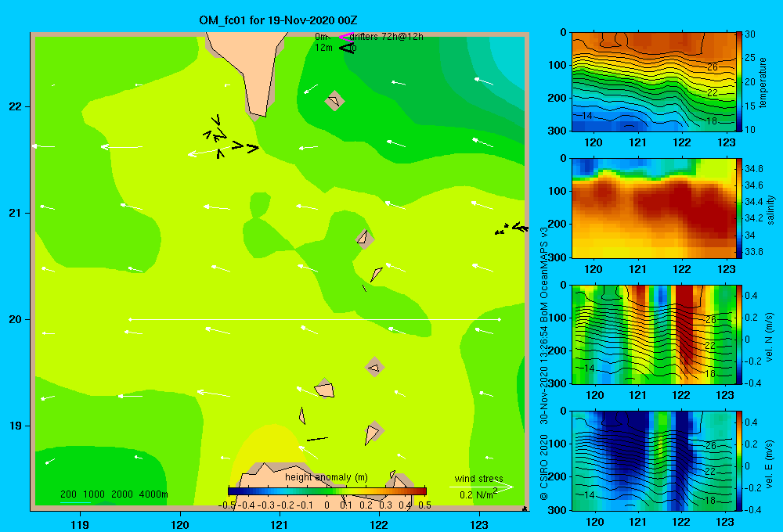Click the temperature color scale bar
Image resolution: width=783 pixels, height=532 pixels.
739,82
